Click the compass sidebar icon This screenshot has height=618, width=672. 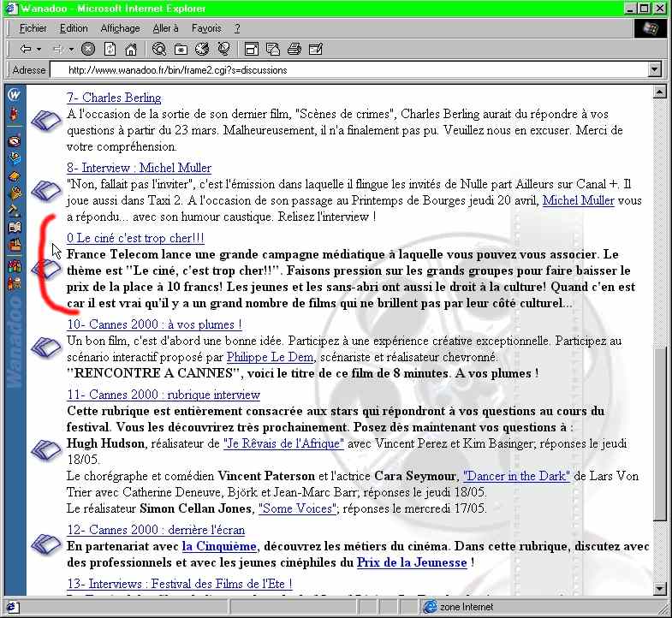[x=15, y=141]
